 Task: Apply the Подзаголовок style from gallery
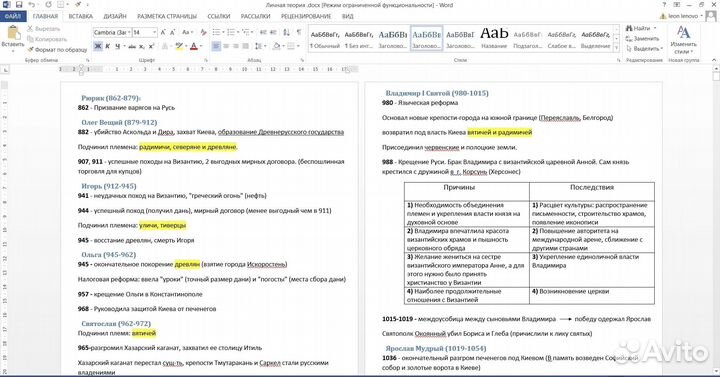(x=528, y=39)
